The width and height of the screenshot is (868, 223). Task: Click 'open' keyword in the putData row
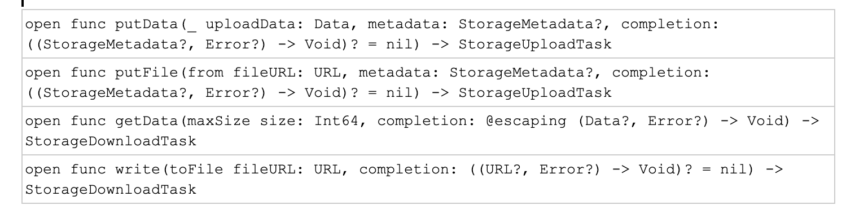(x=43, y=25)
